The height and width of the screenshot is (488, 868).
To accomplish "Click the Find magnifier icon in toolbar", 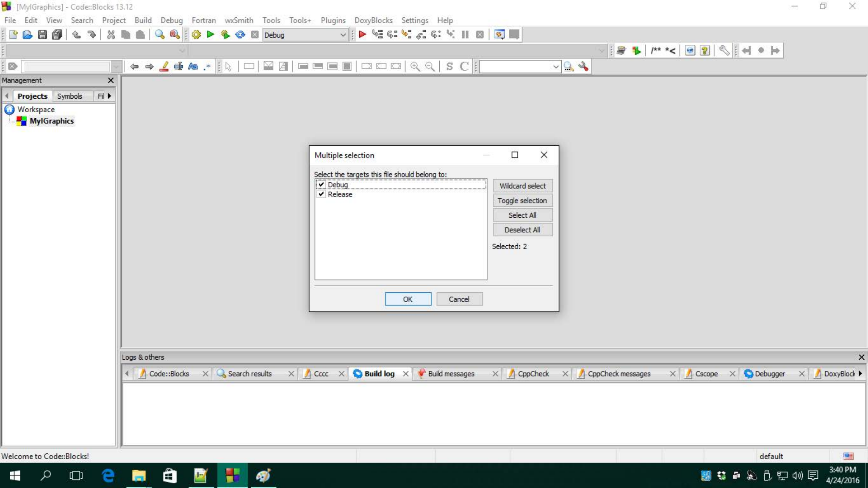I will tap(159, 35).
